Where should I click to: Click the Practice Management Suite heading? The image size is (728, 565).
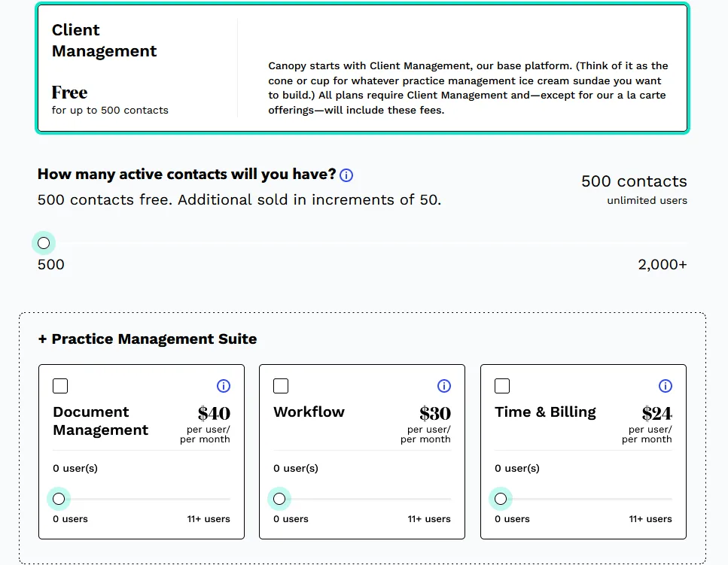(x=147, y=339)
